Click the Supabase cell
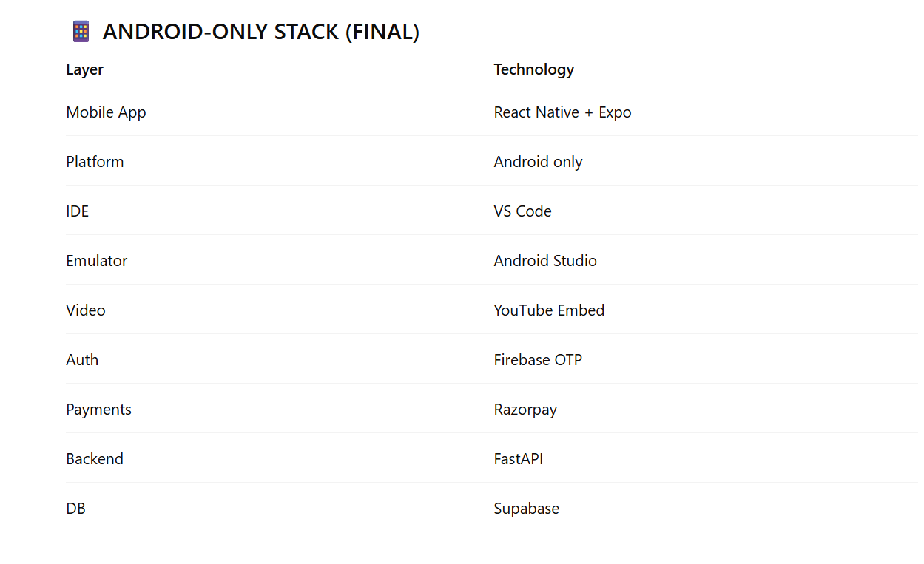 (x=526, y=509)
